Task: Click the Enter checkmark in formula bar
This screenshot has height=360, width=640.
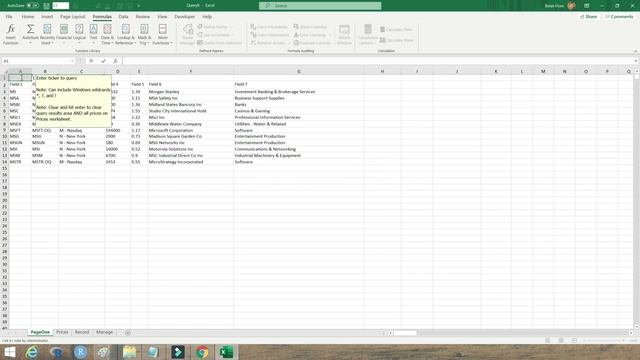Action: (x=103, y=61)
